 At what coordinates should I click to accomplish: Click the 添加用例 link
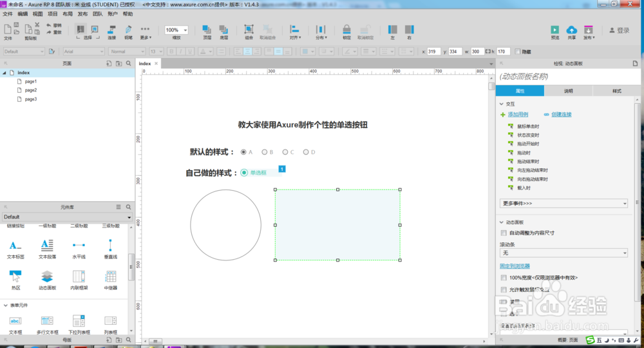click(518, 114)
